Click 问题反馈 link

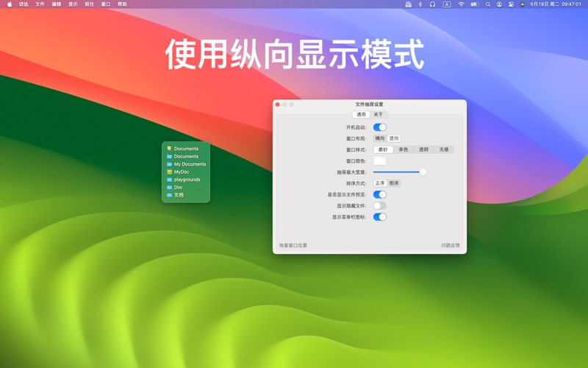pyautogui.click(x=451, y=245)
